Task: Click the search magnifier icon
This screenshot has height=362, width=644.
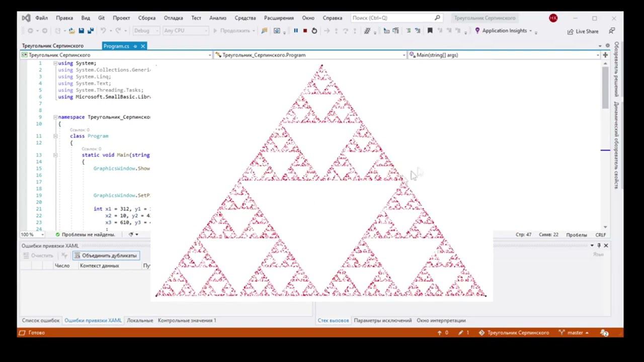Action: tap(437, 18)
